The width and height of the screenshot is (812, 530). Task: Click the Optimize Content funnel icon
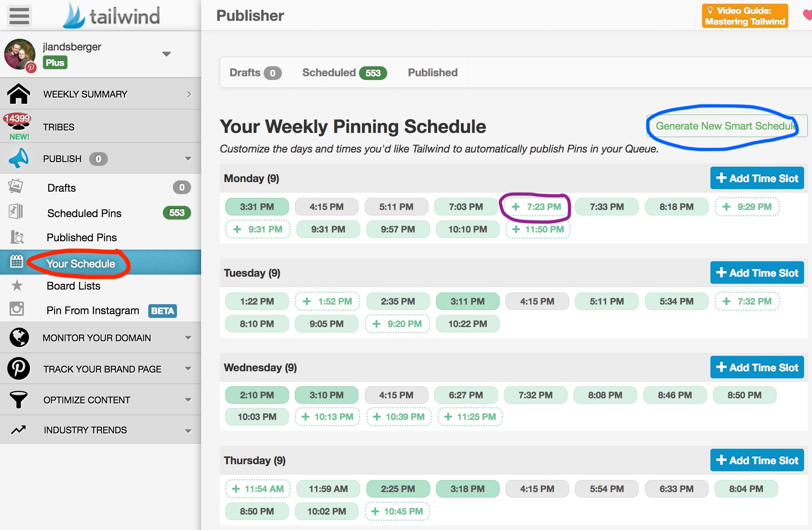pyautogui.click(x=19, y=399)
